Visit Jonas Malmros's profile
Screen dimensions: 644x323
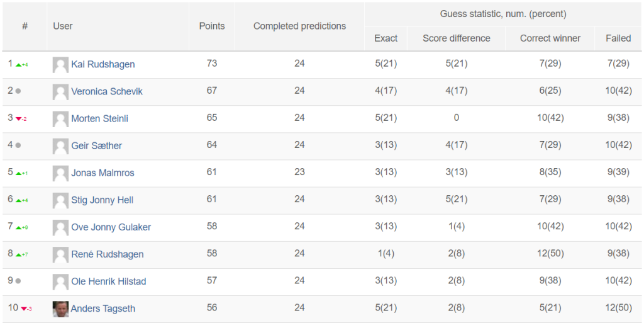coord(103,173)
